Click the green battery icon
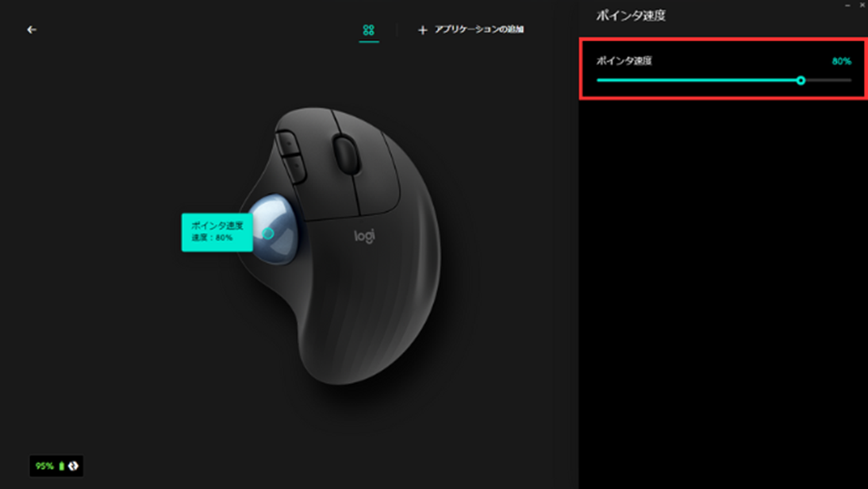 click(61, 466)
